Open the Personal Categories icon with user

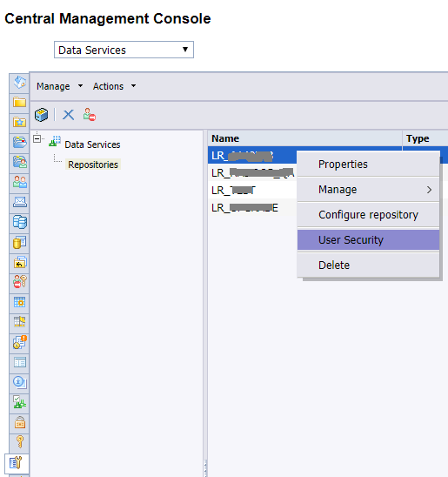(x=19, y=162)
